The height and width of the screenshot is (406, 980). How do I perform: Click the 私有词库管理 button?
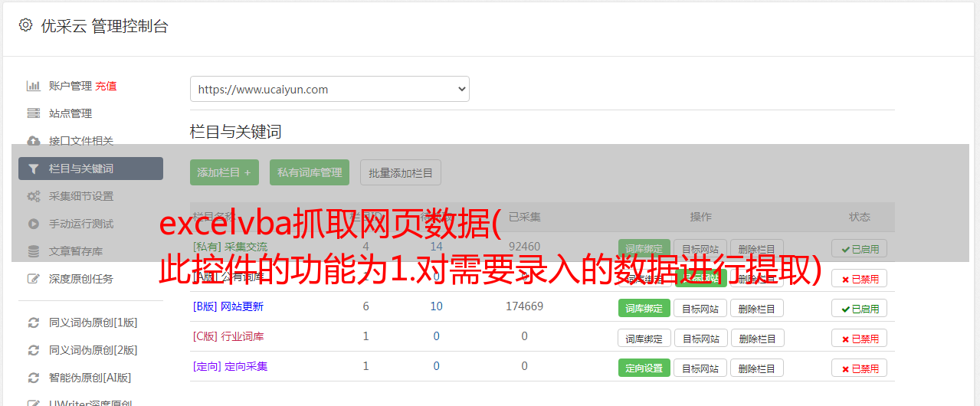tap(310, 172)
